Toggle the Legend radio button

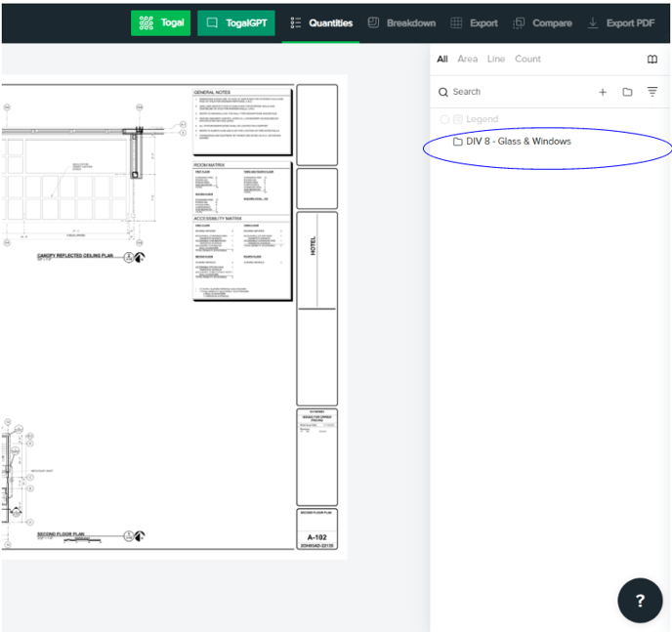click(x=444, y=119)
